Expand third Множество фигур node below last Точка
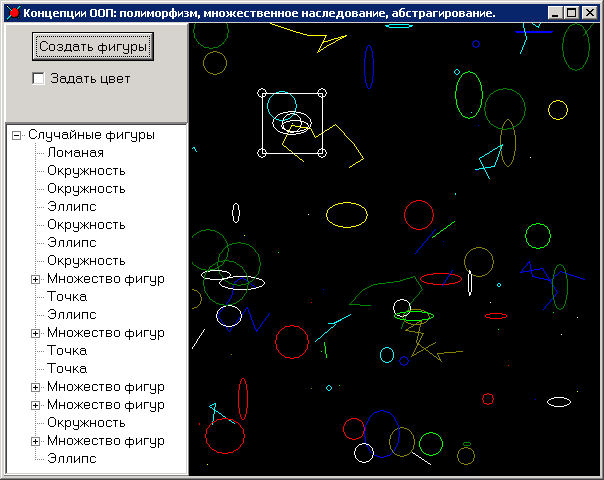604x480 pixels. pyautogui.click(x=35, y=387)
